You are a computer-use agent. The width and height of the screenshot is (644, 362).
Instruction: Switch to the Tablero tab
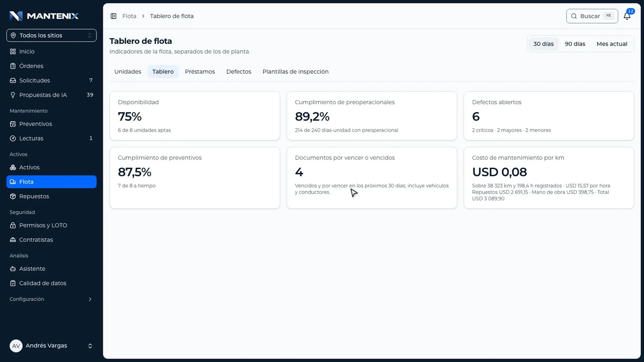point(163,72)
